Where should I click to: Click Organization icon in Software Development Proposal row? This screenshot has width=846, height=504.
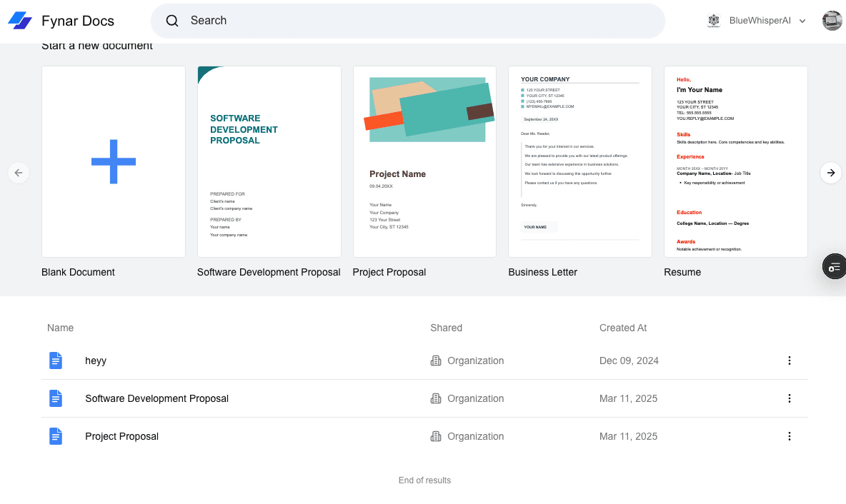pyautogui.click(x=436, y=398)
